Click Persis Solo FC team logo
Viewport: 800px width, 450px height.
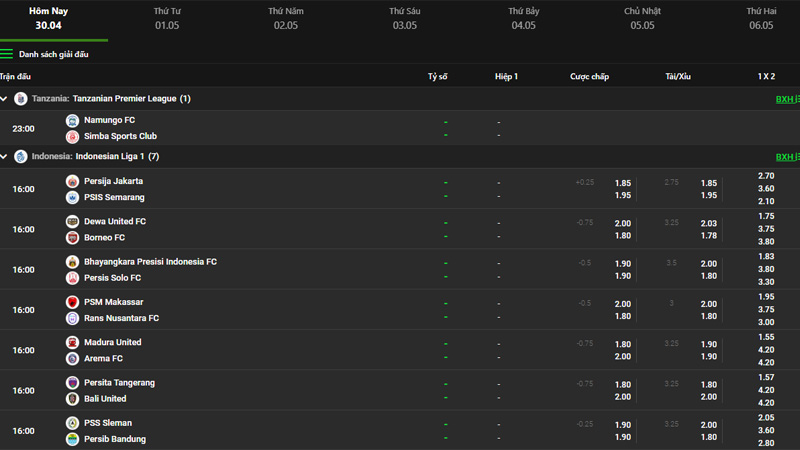(72, 278)
